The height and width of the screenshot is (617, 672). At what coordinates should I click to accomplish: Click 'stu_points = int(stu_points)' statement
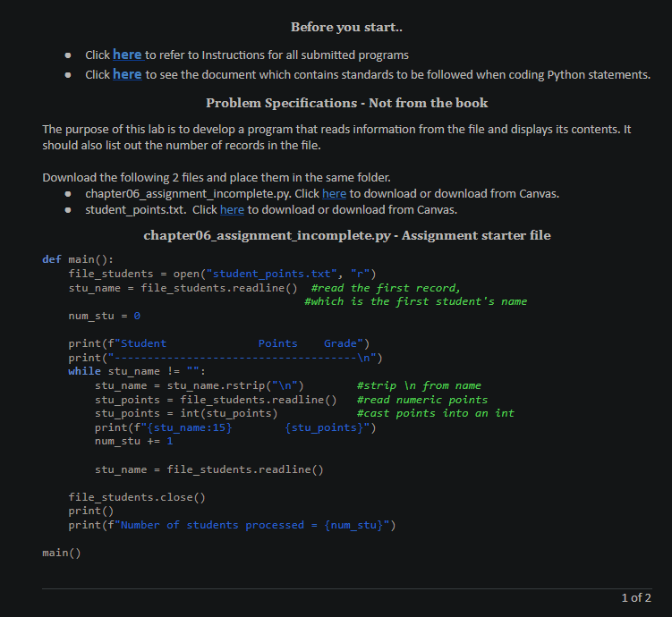pyautogui.click(x=186, y=413)
